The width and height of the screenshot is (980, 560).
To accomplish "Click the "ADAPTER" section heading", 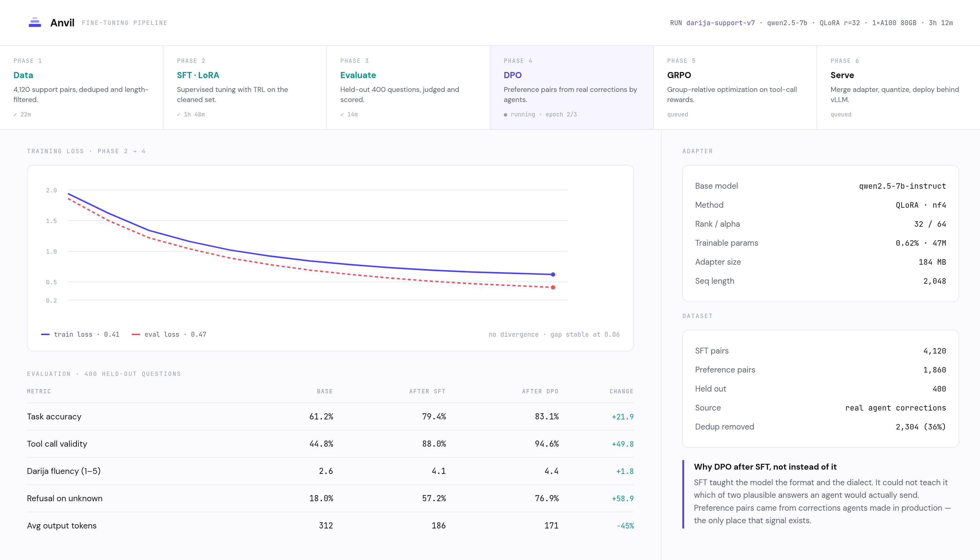I will click(x=697, y=151).
